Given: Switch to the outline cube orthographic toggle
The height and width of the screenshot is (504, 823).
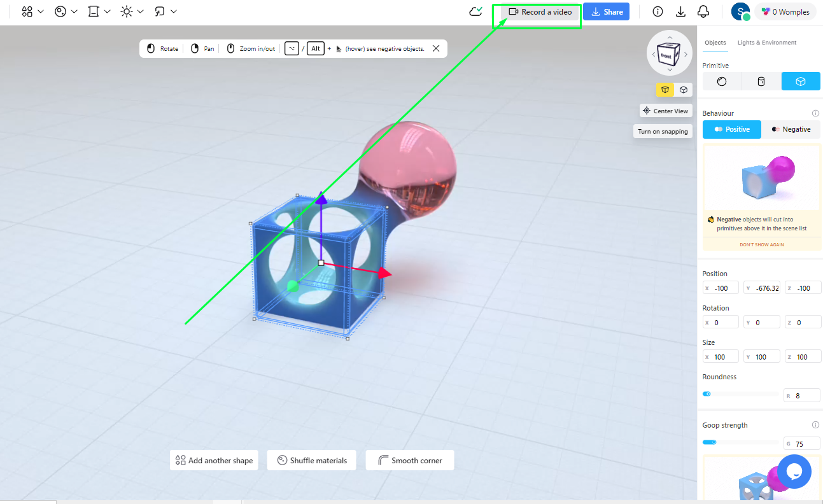Looking at the screenshot, I should pos(684,90).
